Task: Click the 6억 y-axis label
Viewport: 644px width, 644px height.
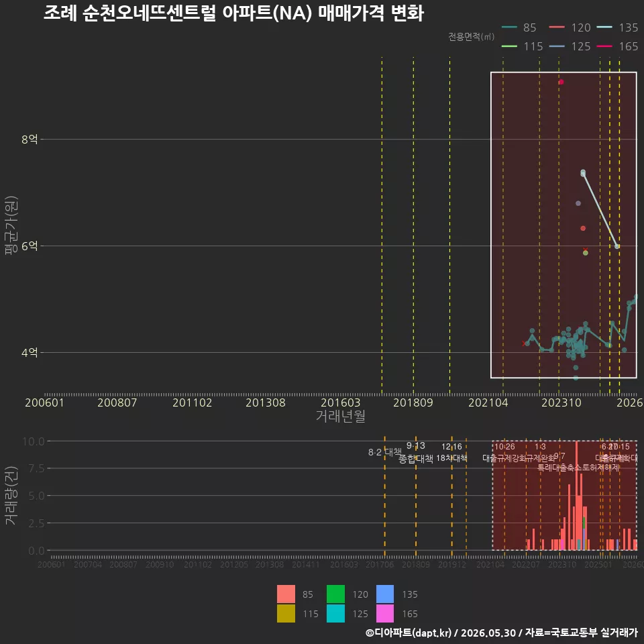Action: tap(30, 246)
